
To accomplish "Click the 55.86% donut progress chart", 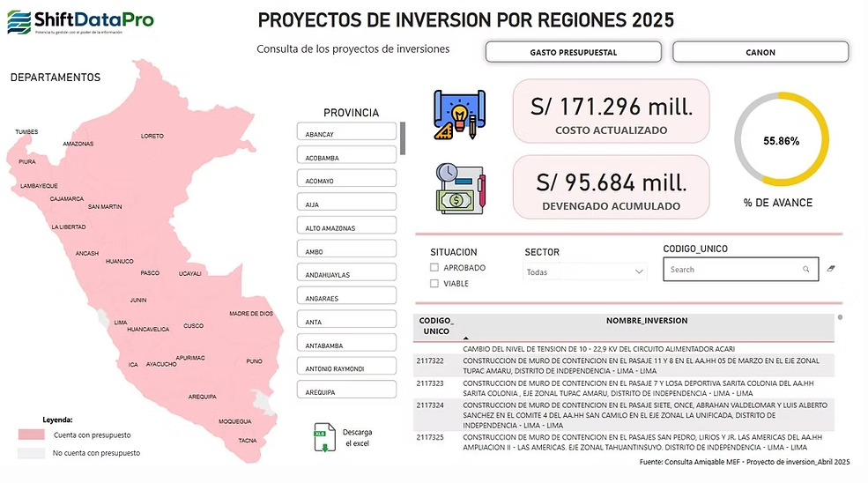I will (781, 139).
